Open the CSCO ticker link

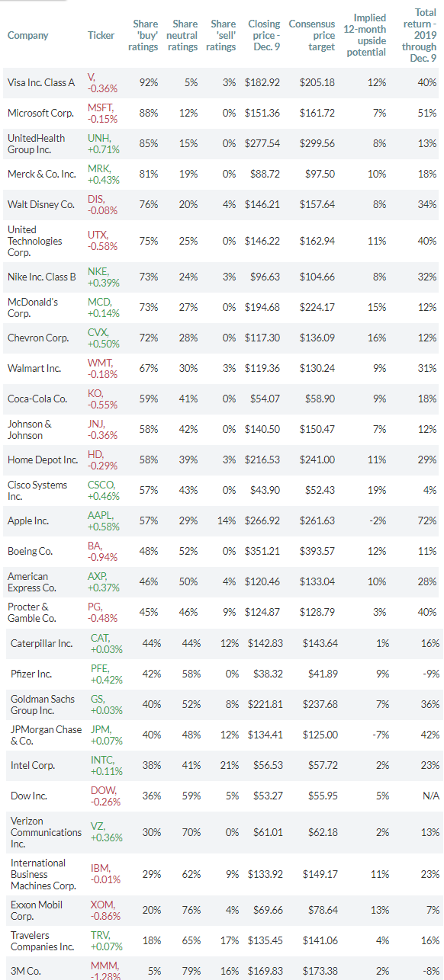click(101, 485)
